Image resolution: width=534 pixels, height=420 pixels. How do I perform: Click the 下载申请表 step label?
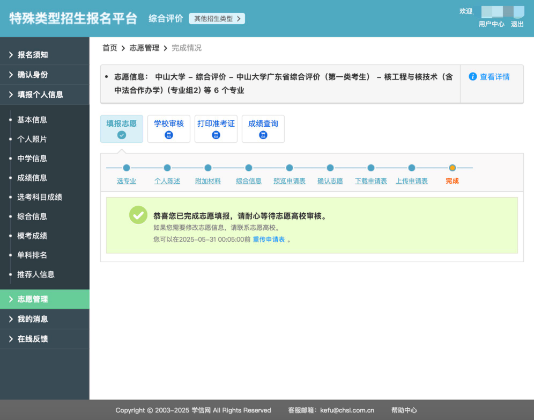point(371,181)
